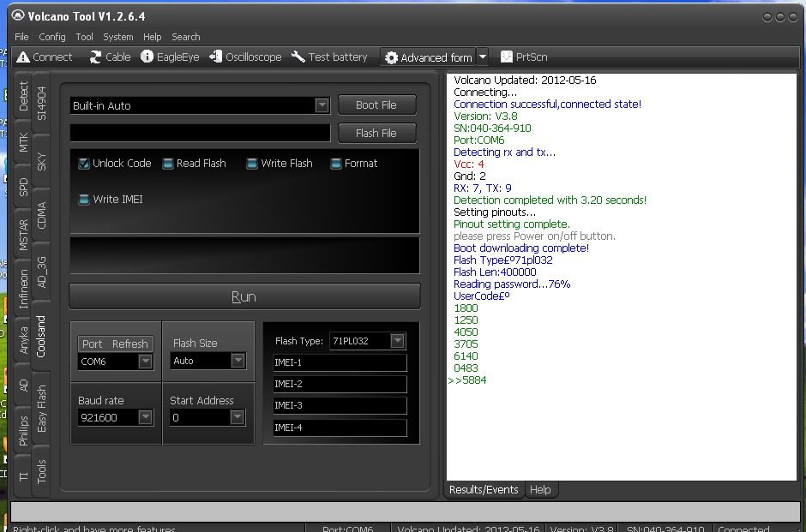
Task: Open the Advanced form dropdown arrow
Action: tap(483, 57)
